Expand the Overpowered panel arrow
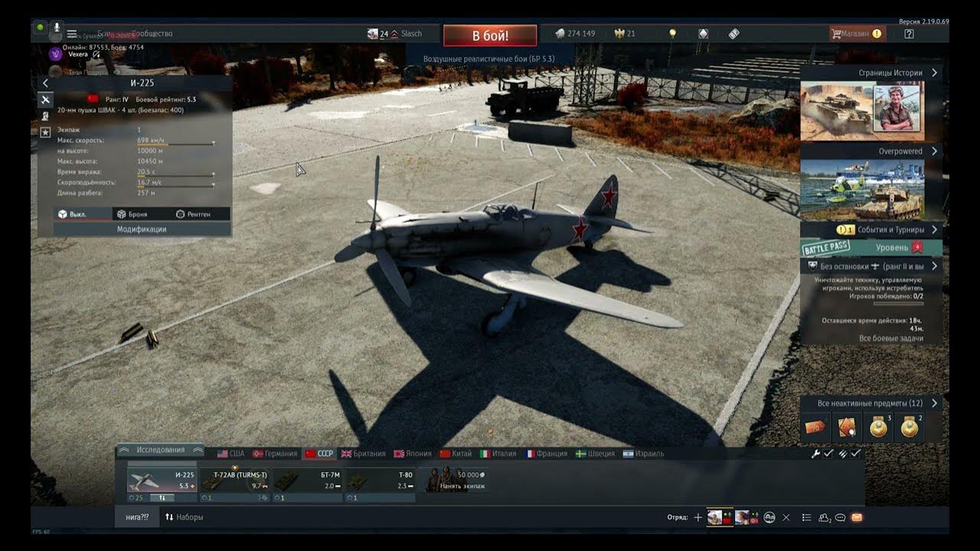980x551 pixels. [935, 152]
